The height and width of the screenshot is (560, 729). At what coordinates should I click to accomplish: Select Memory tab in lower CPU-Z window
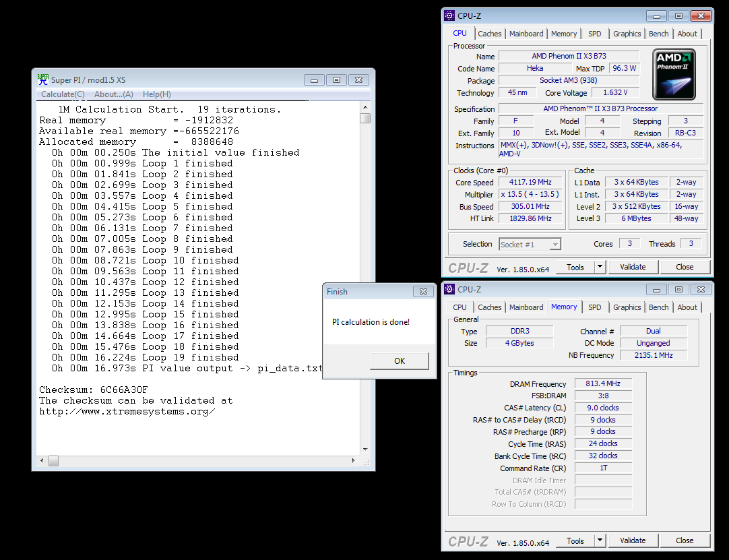pos(564,307)
